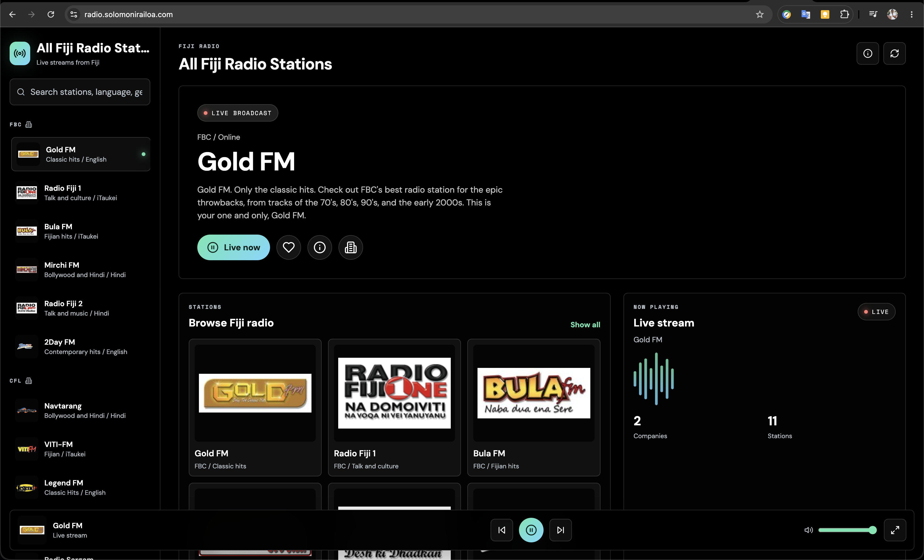Click the address bar URL
Screen dimensions: 924x560
tap(129, 14)
